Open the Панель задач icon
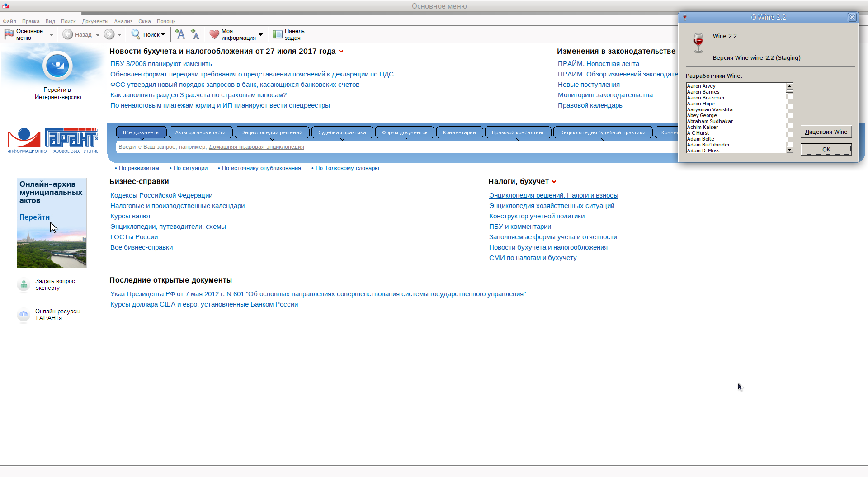Viewport: 868px width, 477px height. [x=278, y=34]
